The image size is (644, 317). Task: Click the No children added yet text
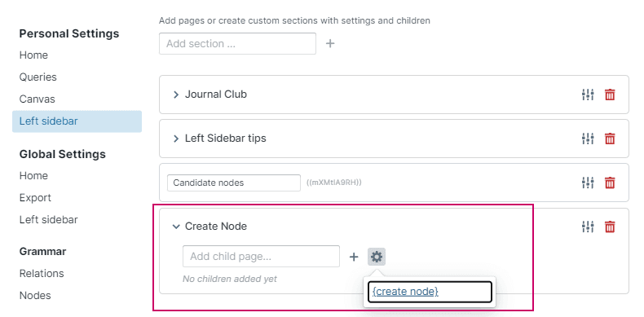tap(230, 280)
